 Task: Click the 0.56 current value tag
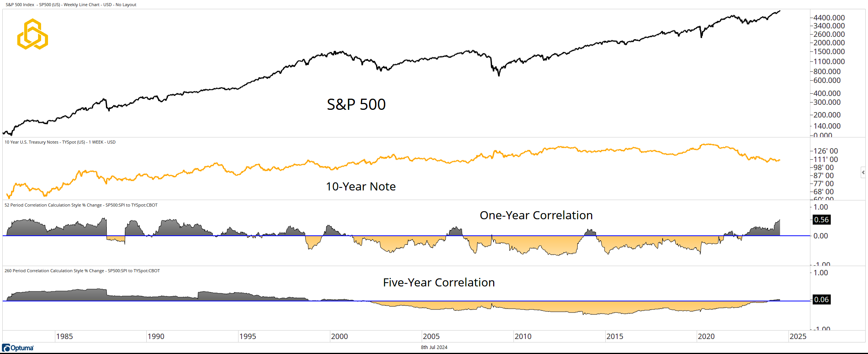point(822,220)
